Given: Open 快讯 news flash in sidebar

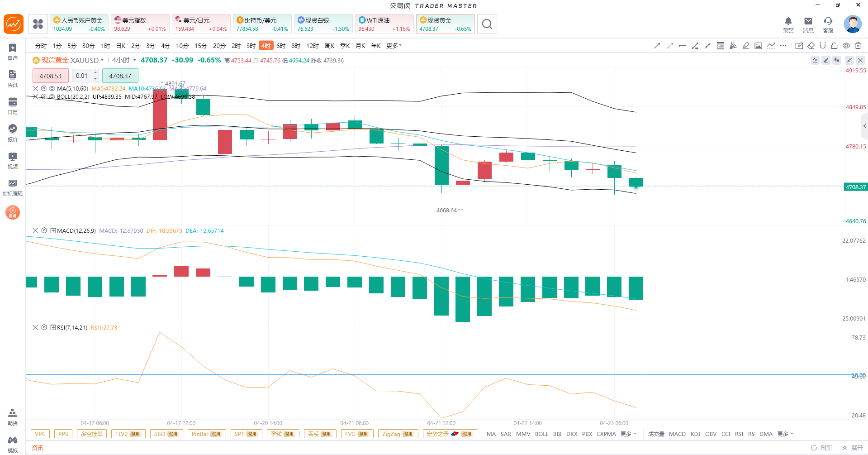Looking at the screenshot, I should [x=13, y=79].
